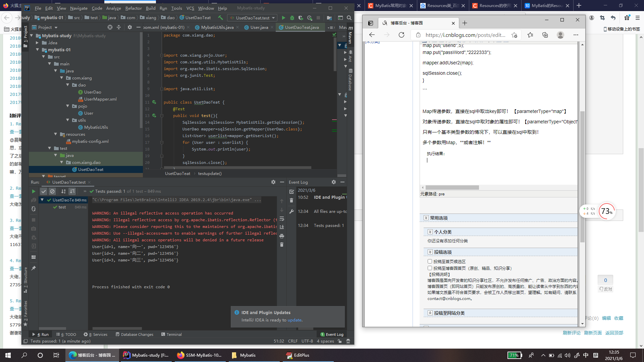Collapse the 个人分类 section
Screen dimensions: 644x362
(x=430, y=232)
